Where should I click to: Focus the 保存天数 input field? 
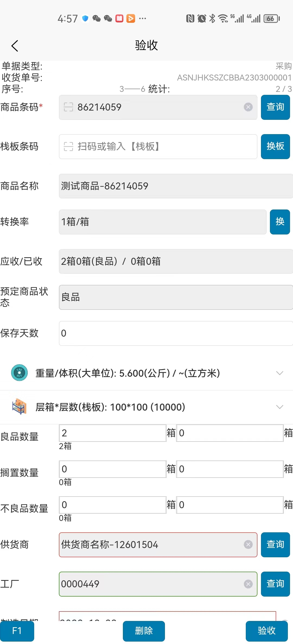click(176, 333)
